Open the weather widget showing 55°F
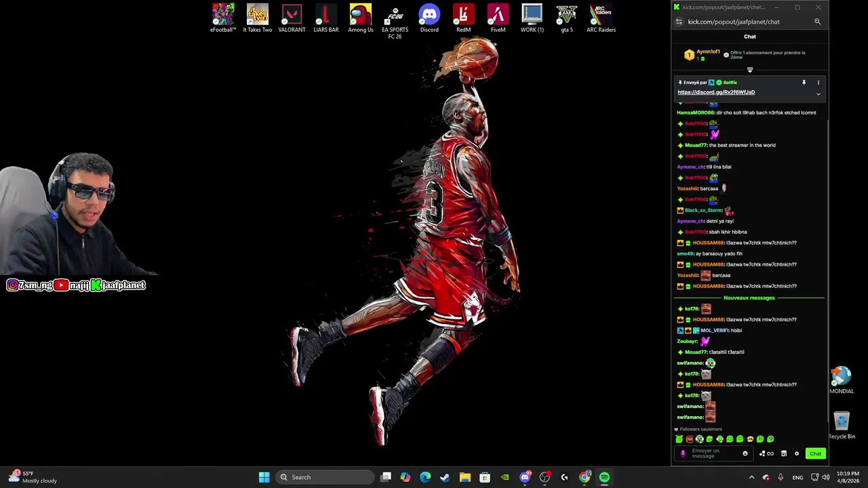Image resolution: width=868 pixels, height=488 pixels. (33, 477)
